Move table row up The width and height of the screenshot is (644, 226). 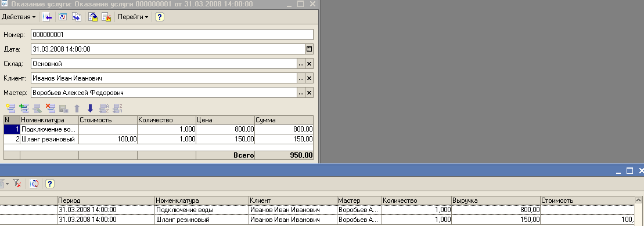[x=77, y=108]
